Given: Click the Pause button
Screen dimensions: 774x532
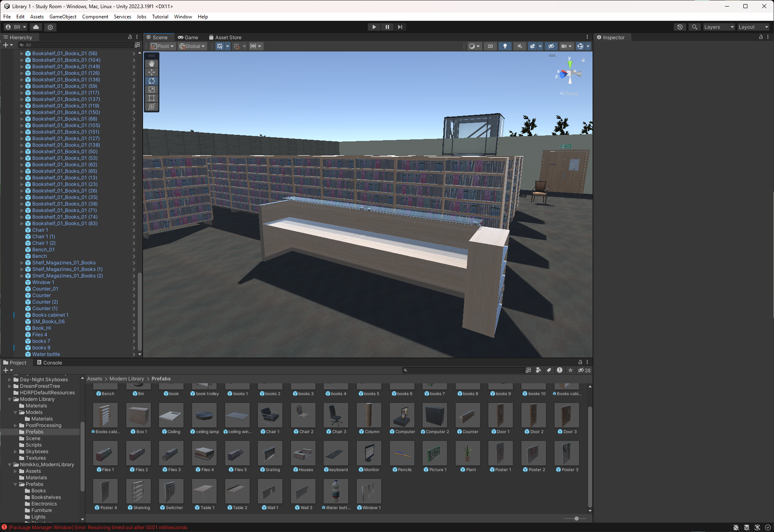Looking at the screenshot, I should click(387, 27).
